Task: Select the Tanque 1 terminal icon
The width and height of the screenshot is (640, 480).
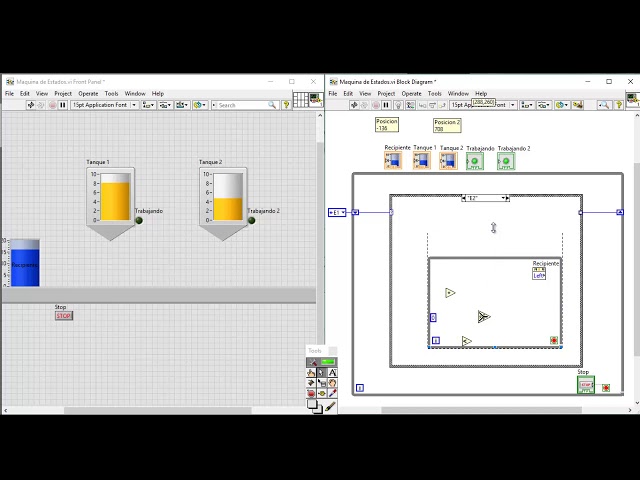Action: [x=422, y=161]
